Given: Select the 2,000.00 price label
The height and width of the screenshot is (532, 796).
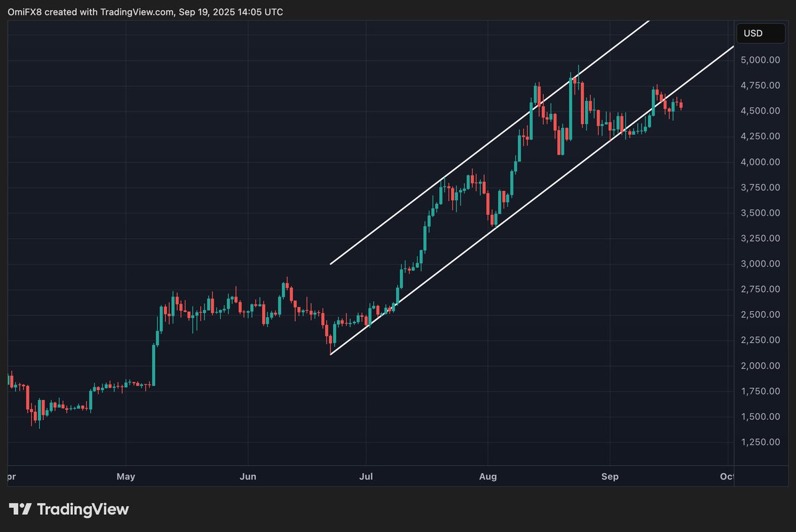Looking at the screenshot, I should pyautogui.click(x=762, y=366).
